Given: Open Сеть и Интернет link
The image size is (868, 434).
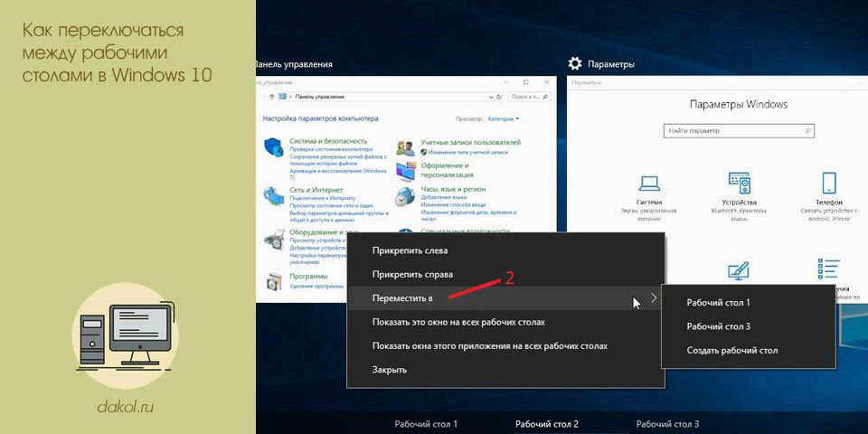Looking at the screenshot, I should point(316,190).
